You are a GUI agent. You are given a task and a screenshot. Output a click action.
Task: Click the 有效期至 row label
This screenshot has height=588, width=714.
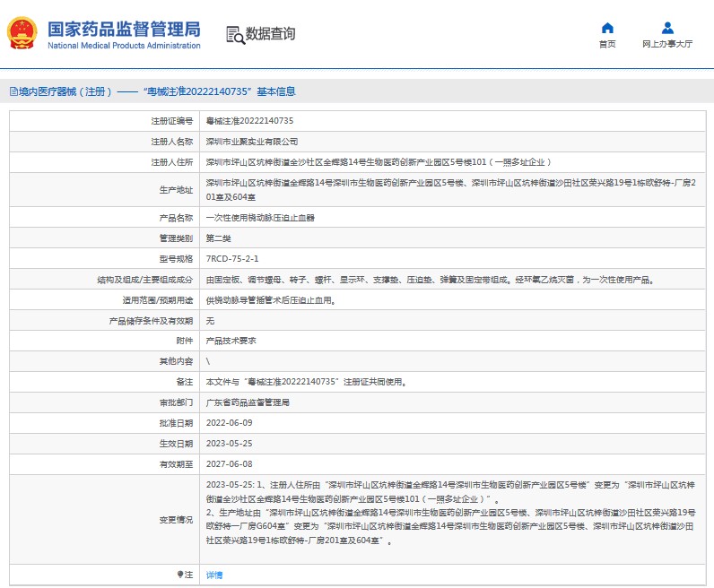tap(176, 463)
